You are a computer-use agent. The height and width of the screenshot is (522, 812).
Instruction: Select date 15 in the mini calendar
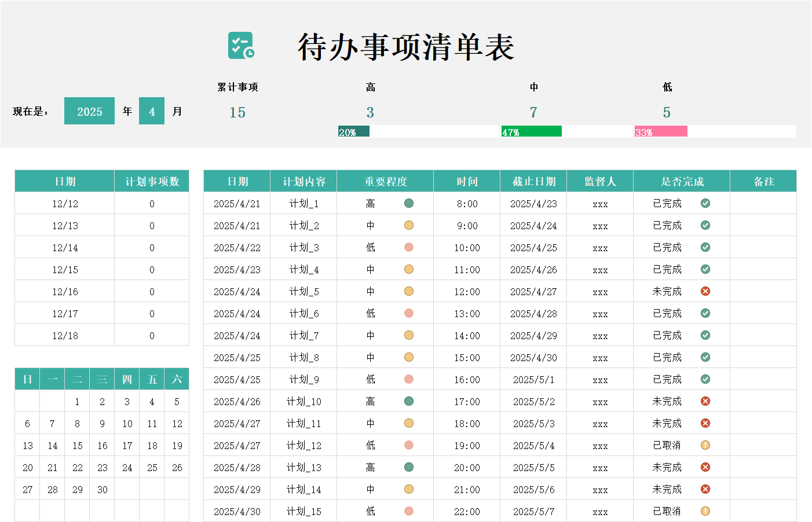click(77, 446)
